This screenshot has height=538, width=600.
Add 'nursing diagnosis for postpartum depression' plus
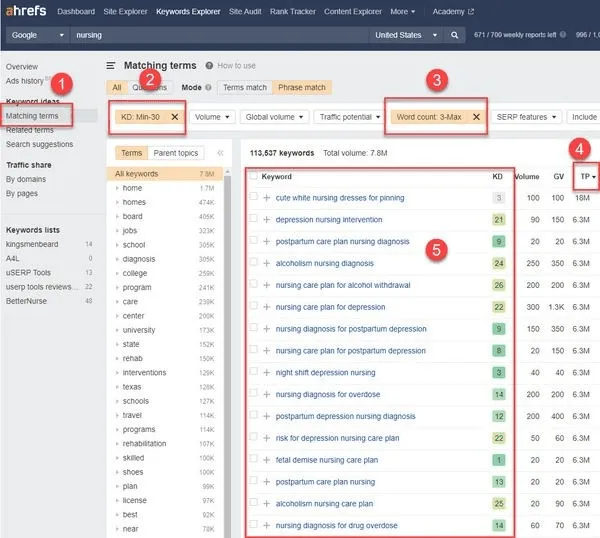coord(267,329)
